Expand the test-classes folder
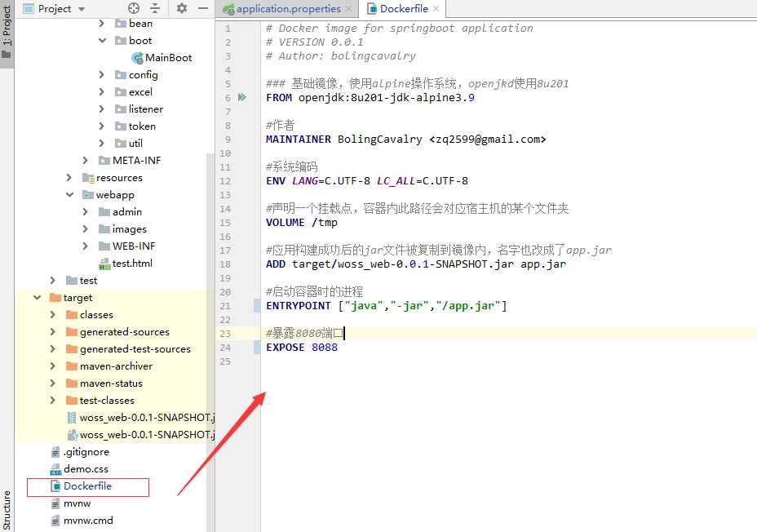The height and width of the screenshot is (532, 757). click(53, 400)
